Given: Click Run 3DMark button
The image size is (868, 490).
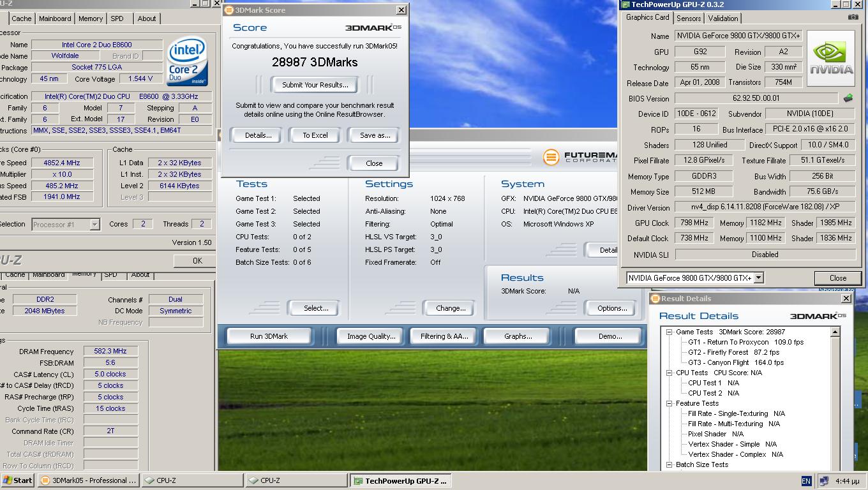Looking at the screenshot, I should pos(269,336).
